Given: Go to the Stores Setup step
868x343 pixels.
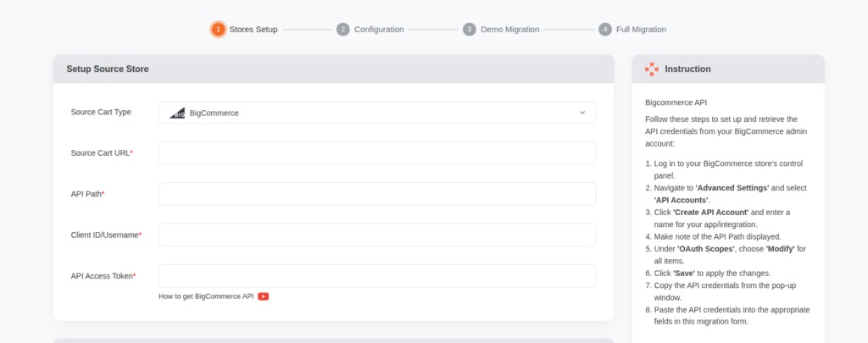Looking at the screenshot, I should (x=253, y=30).
